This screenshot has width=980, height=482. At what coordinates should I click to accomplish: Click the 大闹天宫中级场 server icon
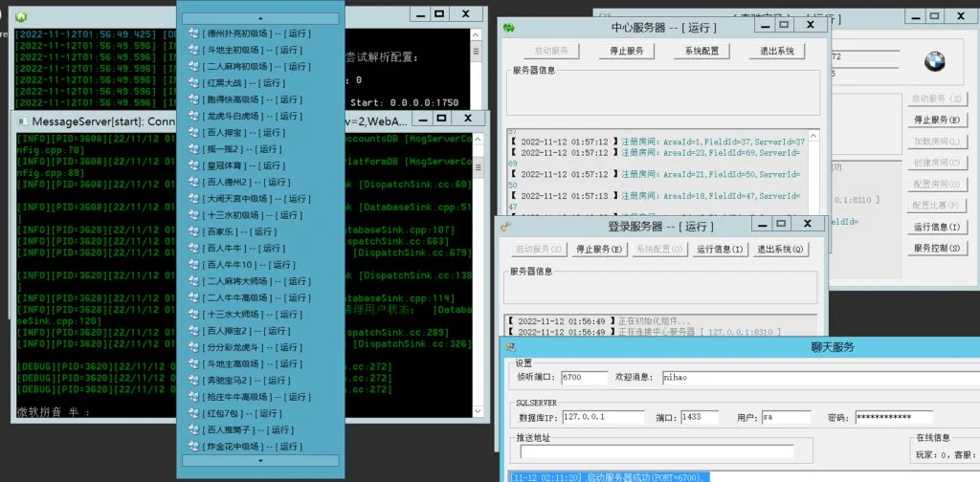[193, 199]
